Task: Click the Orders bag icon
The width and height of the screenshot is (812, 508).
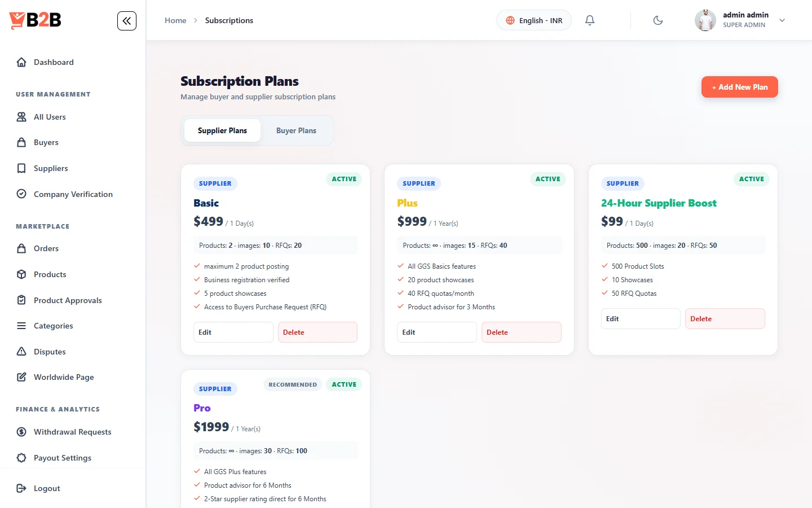Action: (x=21, y=248)
